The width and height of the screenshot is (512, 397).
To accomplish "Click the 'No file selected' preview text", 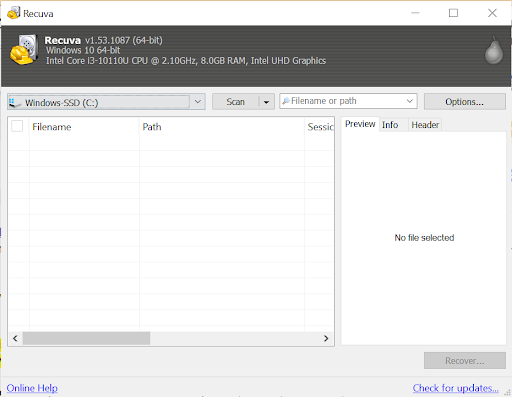I will click(424, 238).
